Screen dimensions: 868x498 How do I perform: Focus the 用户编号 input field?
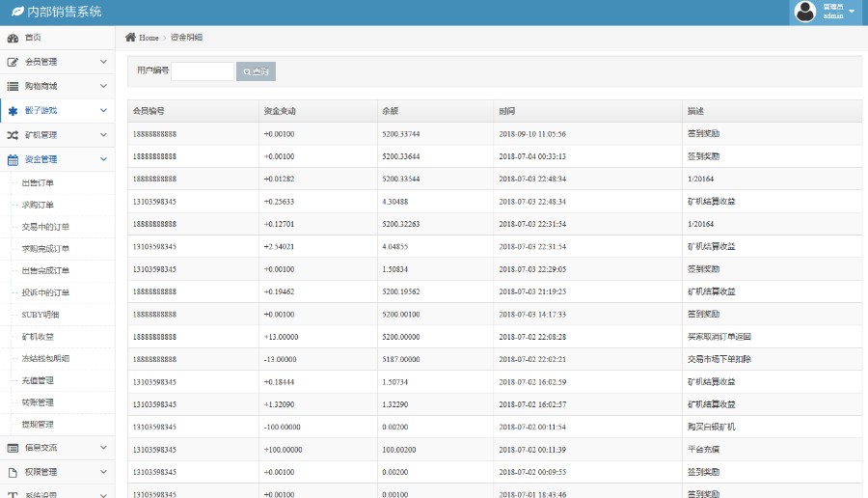pos(202,70)
